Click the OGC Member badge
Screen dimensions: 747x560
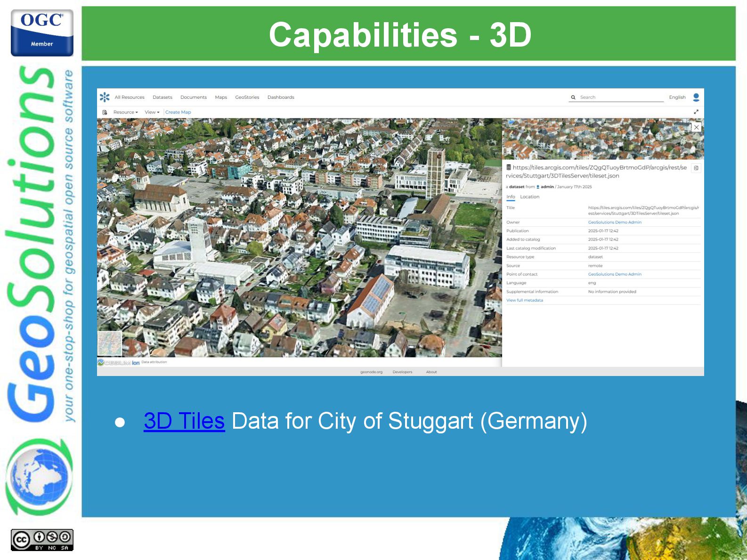42,33
